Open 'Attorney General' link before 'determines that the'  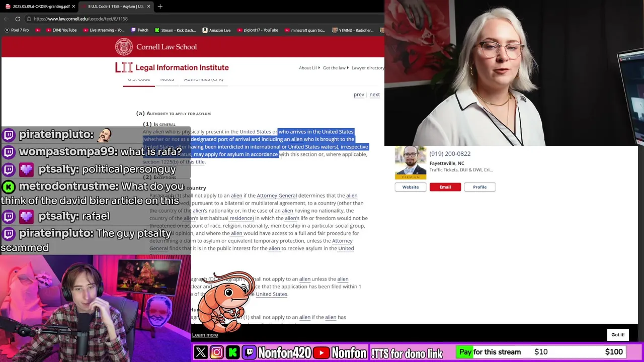pyautogui.click(x=277, y=196)
